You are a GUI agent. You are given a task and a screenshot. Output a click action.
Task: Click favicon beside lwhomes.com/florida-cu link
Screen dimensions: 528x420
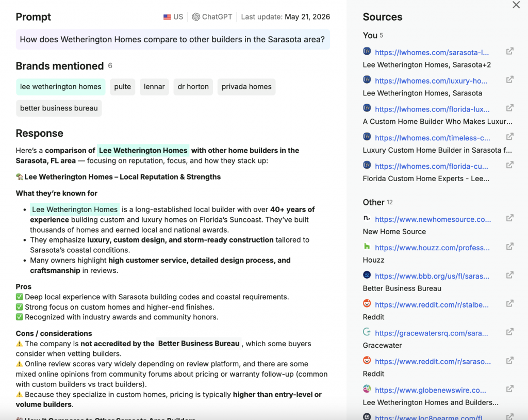point(367,165)
